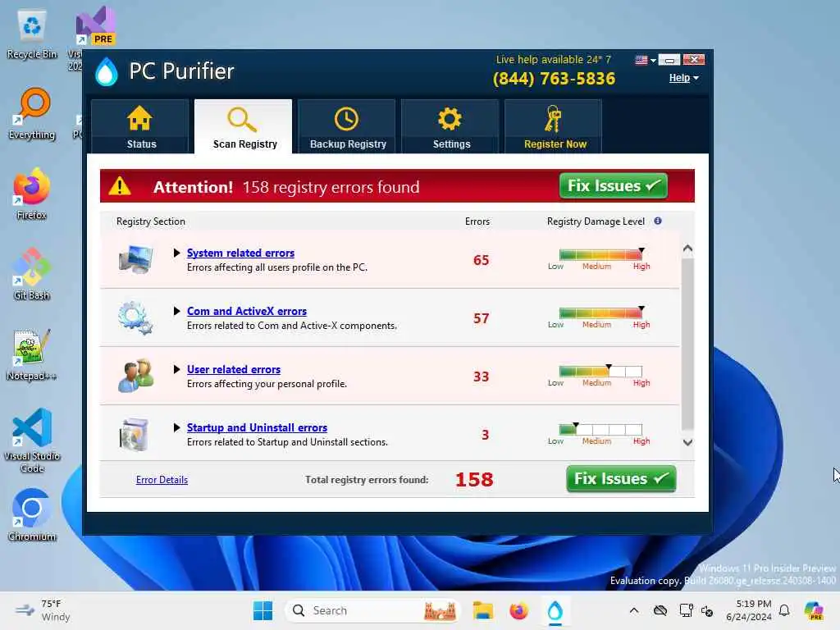Click damage level meter for Startup errors

pos(600,429)
